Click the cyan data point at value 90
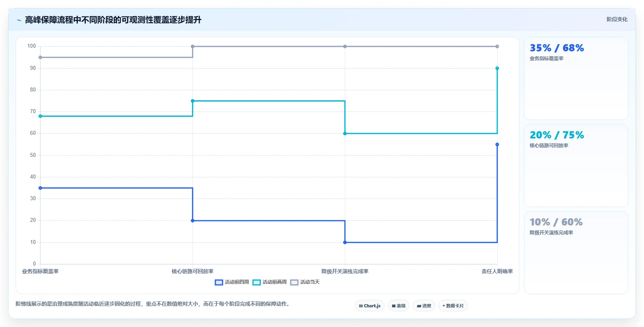 [497, 68]
